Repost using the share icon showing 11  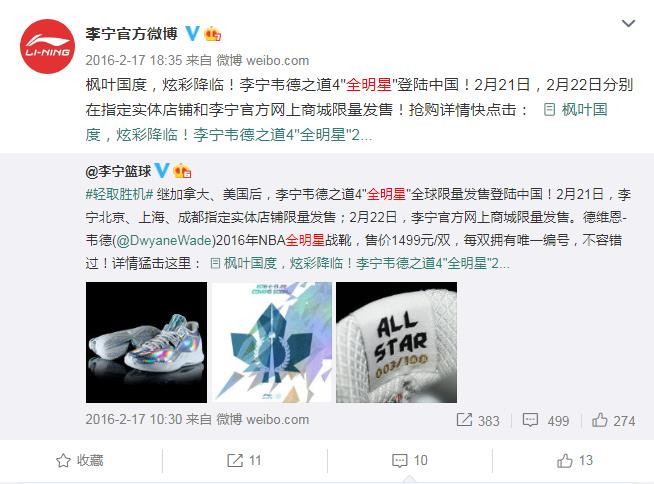point(244,461)
